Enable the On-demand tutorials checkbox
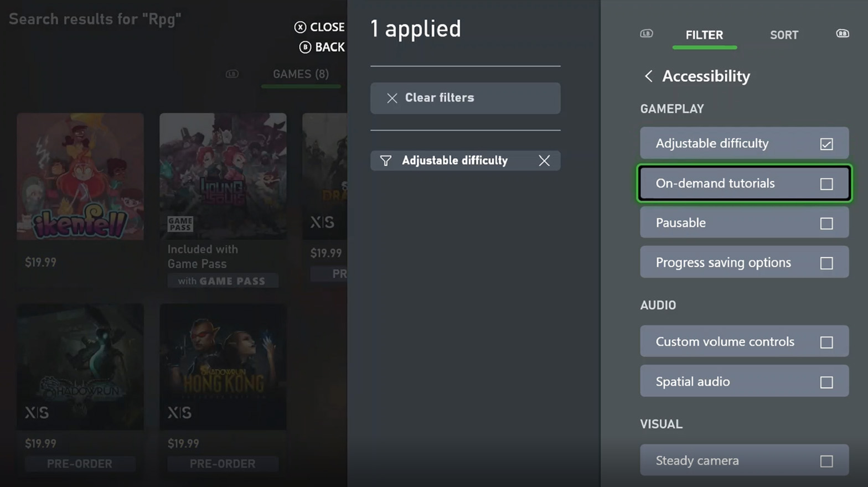This screenshot has height=487, width=868. pos(826,184)
